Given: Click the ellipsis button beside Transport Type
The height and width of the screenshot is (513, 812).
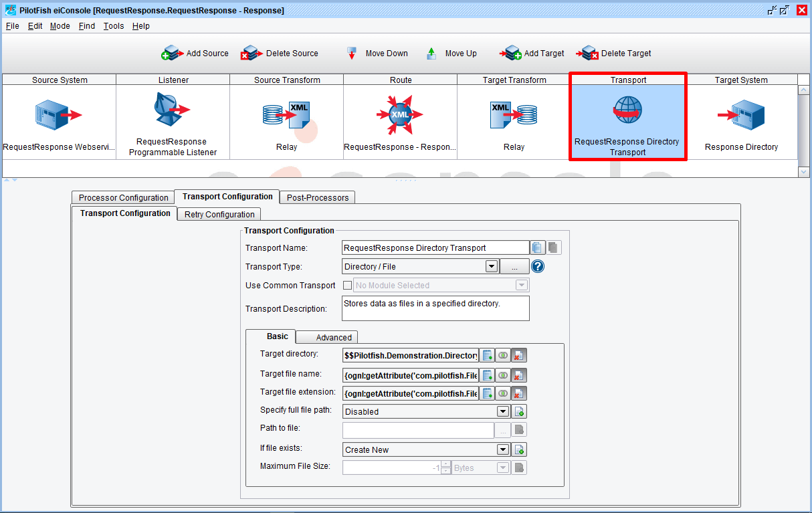Looking at the screenshot, I should point(514,266).
